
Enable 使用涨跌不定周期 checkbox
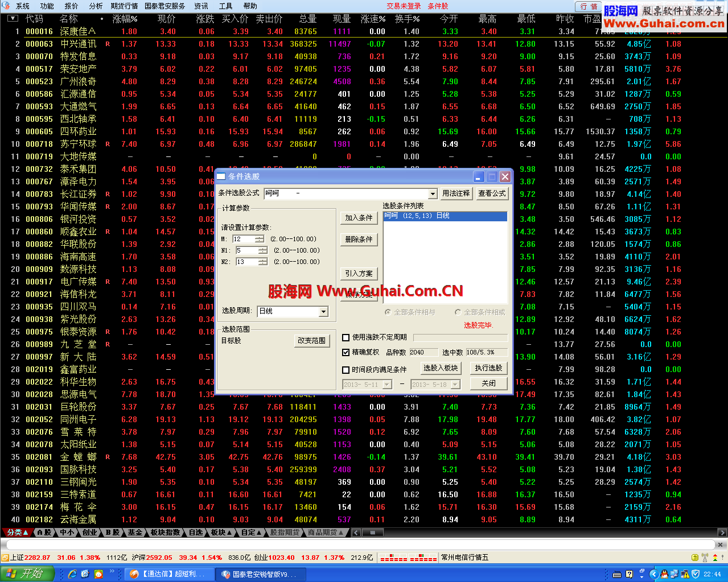(x=346, y=337)
